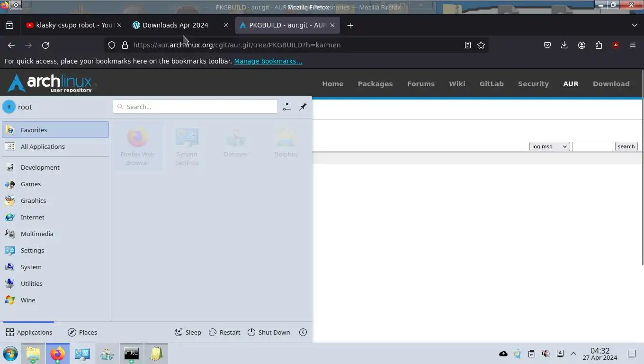Open the extensions puzzle icon

click(x=599, y=45)
